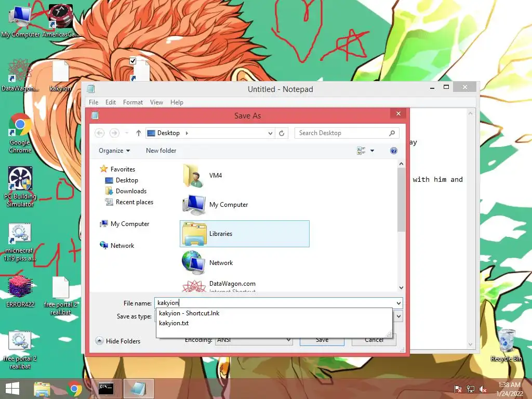Select kakyion file on desktop

point(60,76)
